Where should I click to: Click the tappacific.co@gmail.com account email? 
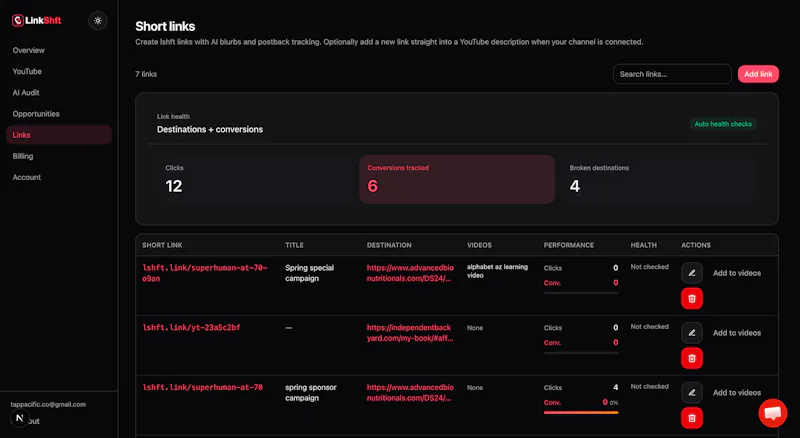(48, 404)
